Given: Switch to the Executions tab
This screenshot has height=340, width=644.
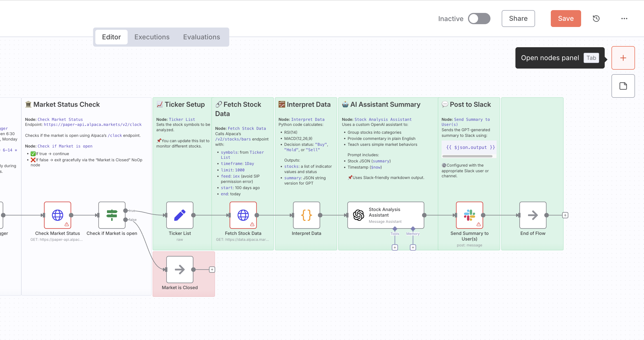Looking at the screenshot, I should (x=152, y=37).
